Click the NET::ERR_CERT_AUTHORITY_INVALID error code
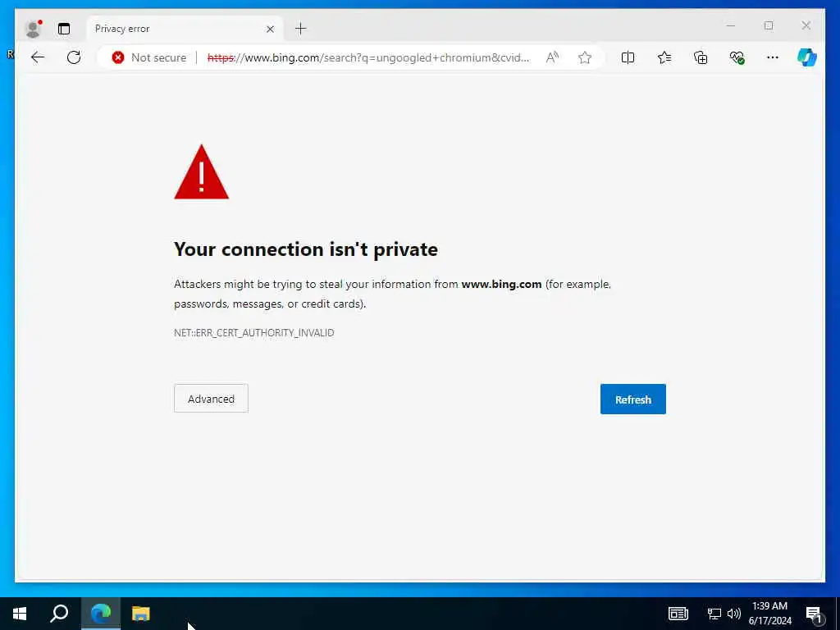Image resolution: width=840 pixels, height=630 pixels. click(x=254, y=333)
